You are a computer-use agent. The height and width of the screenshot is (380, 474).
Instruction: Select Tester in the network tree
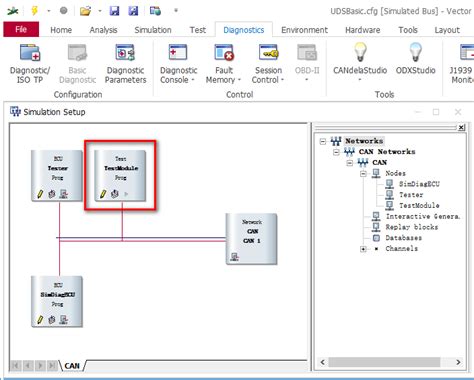411,195
